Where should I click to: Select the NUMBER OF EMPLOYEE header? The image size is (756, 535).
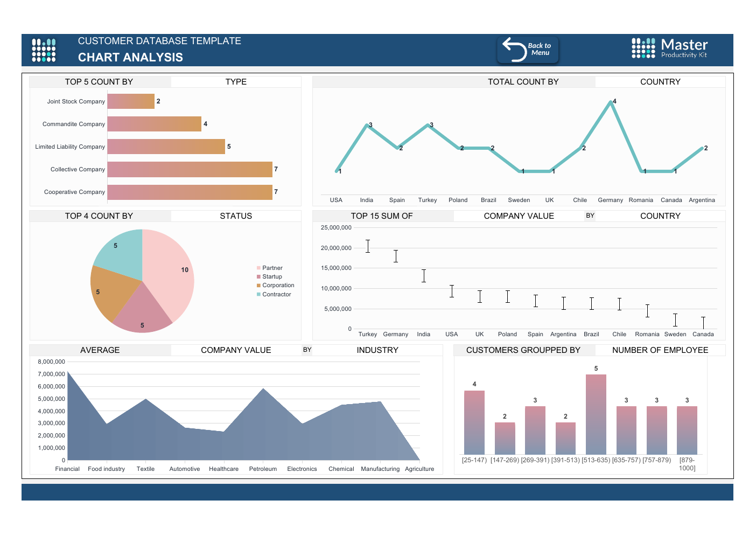660,350
